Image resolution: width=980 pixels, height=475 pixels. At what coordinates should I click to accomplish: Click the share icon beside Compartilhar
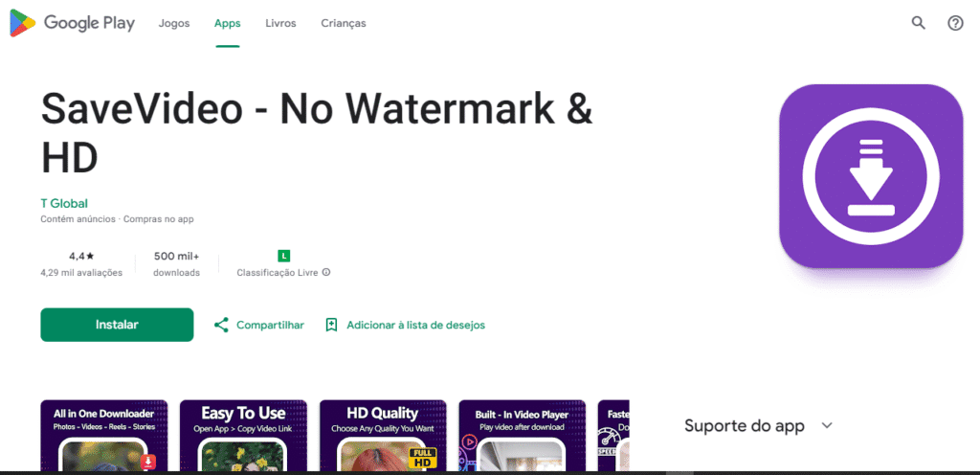[x=221, y=325]
